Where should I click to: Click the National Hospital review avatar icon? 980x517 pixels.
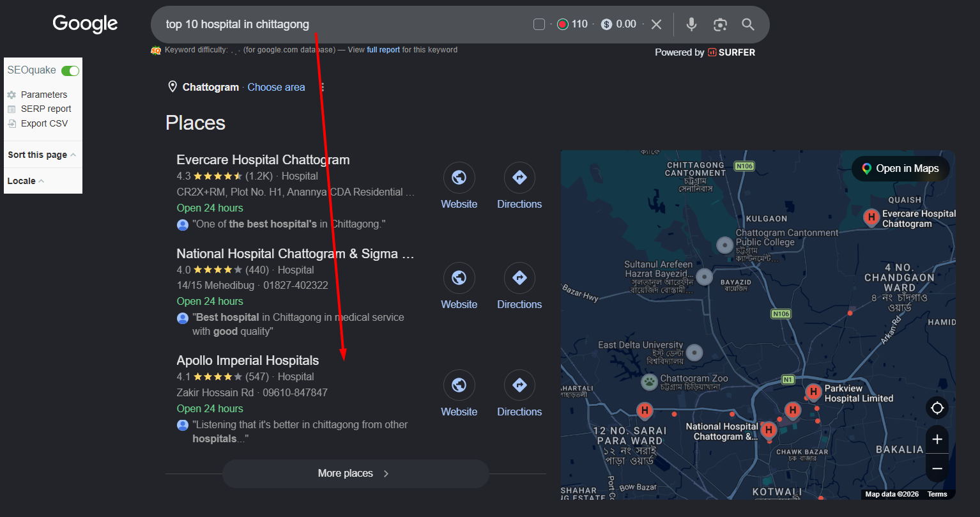click(x=183, y=318)
